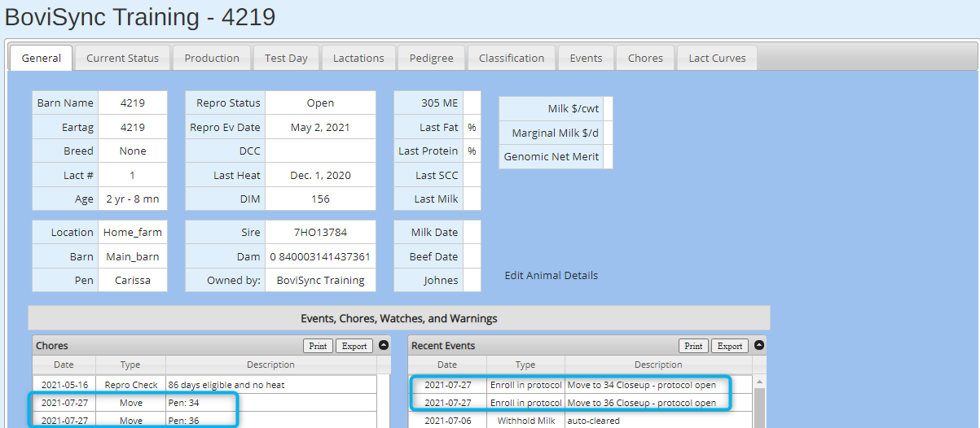The width and height of the screenshot is (980, 428).
Task: Switch to the Events tab
Action: [x=587, y=58]
